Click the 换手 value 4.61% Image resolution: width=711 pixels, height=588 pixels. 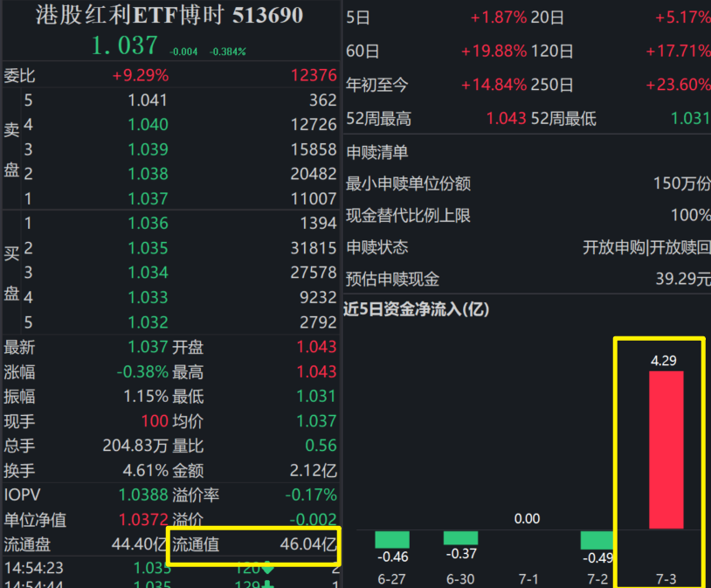[146, 471]
